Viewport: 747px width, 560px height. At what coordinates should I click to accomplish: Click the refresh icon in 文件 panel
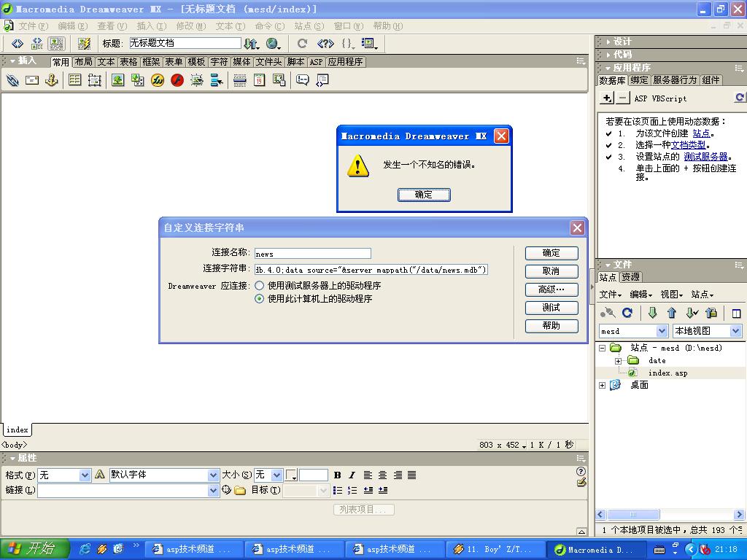pos(627,313)
